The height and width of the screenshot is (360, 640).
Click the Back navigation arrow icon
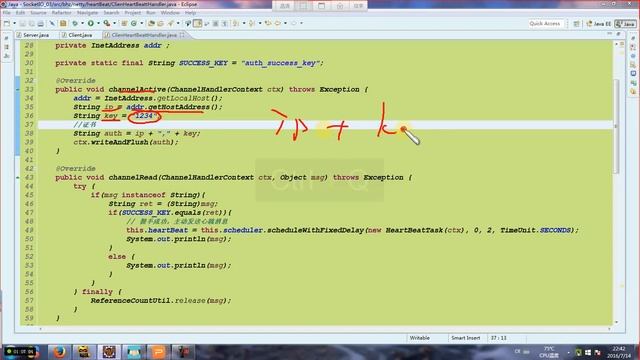278,23
